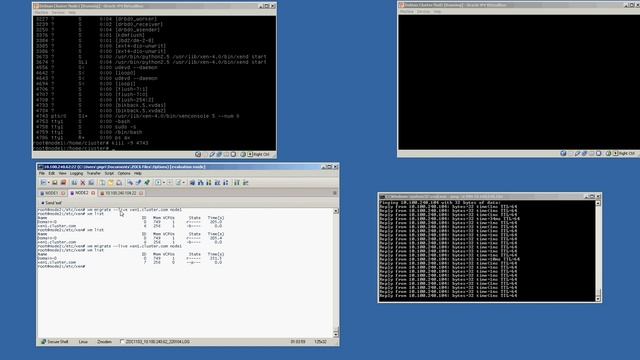Open the Transfer menu in ZOC

tap(93, 173)
